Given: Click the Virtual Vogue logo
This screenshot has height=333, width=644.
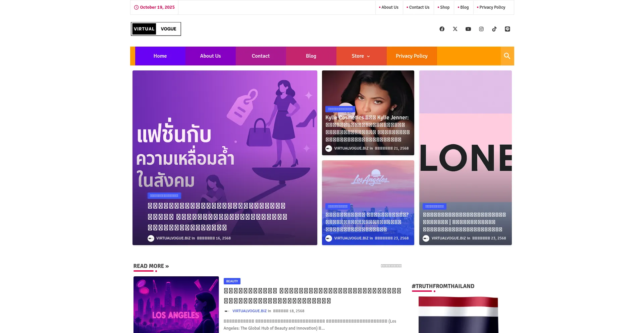Looking at the screenshot, I should coord(156,29).
